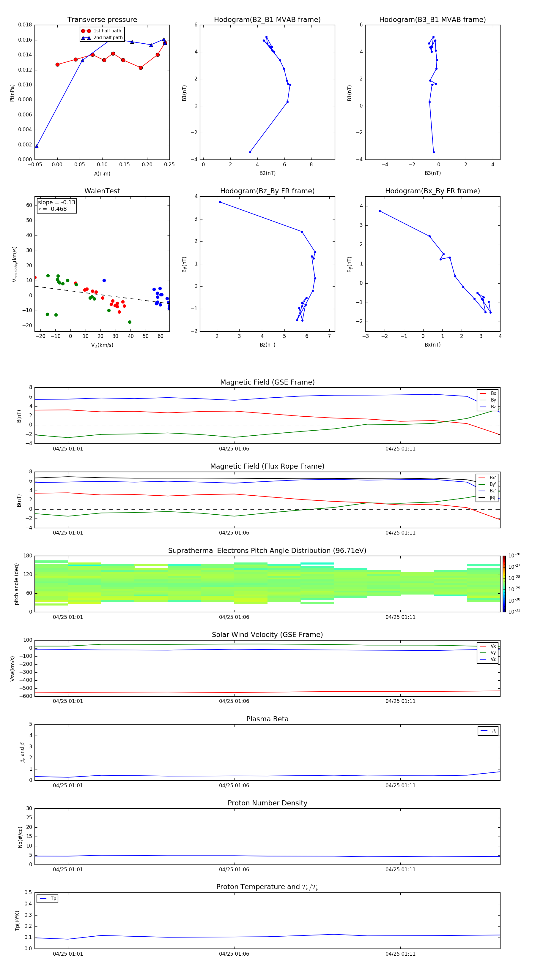Click the Walen test x-axis label
Viewport: 535px width, 980px height.
(102, 345)
